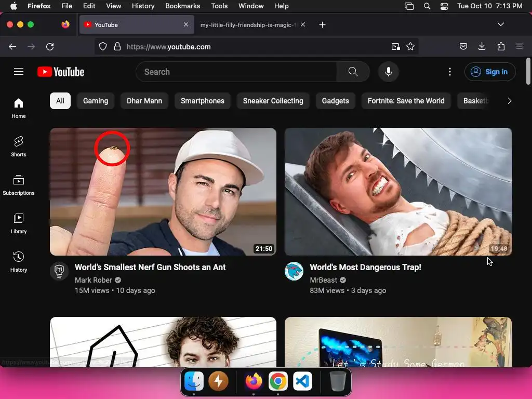
Task: Open the YouTube guide hamburger menu
Action: point(19,72)
